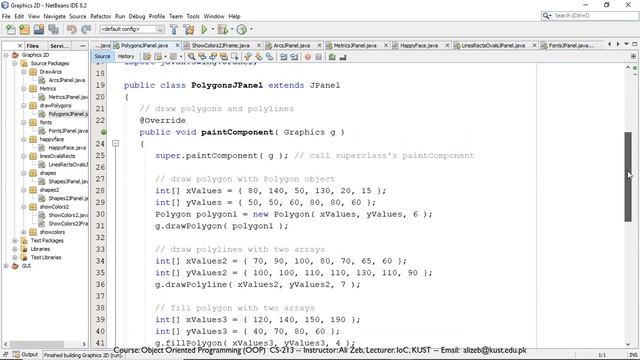This screenshot has height=360, width=640.
Task: Undo last edit icon
Action: coord(72,29)
